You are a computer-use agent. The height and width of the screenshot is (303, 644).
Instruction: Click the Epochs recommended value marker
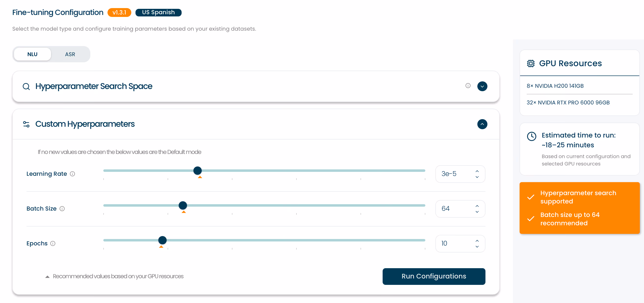(x=161, y=246)
